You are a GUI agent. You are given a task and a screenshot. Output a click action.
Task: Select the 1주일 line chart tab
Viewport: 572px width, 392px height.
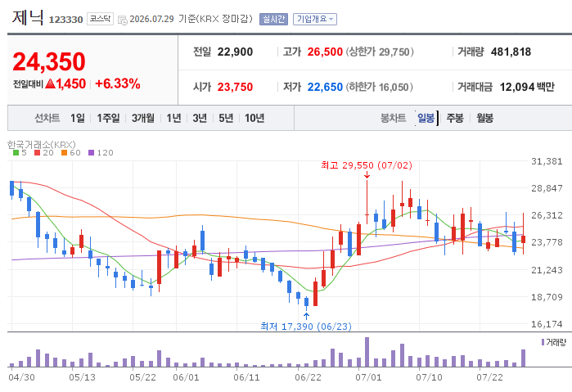coord(108,118)
